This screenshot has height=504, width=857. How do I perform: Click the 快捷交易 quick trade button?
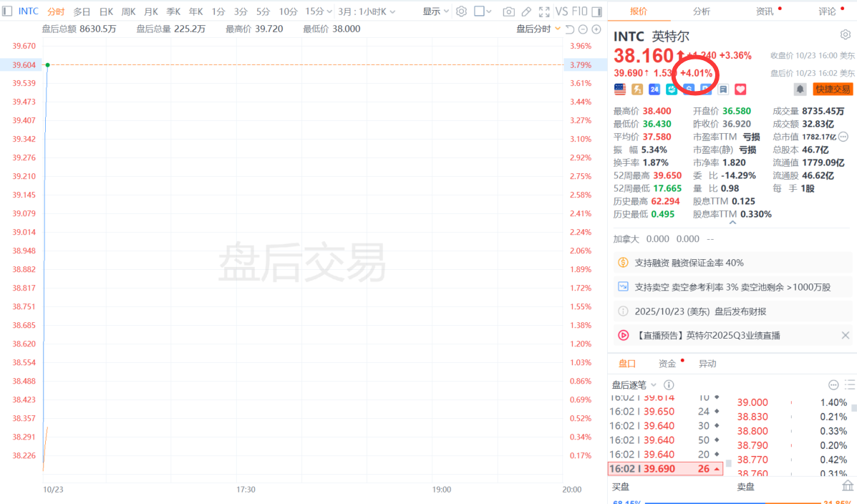click(x=833, y=89)
